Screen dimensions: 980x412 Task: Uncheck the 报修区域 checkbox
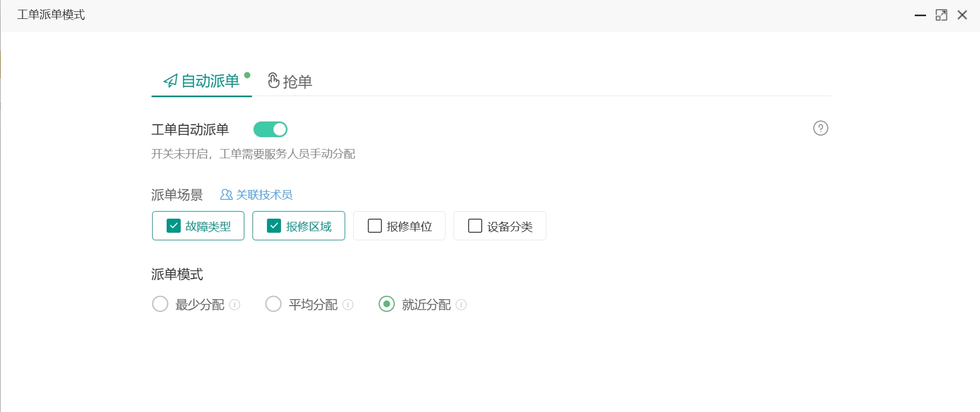274,226
